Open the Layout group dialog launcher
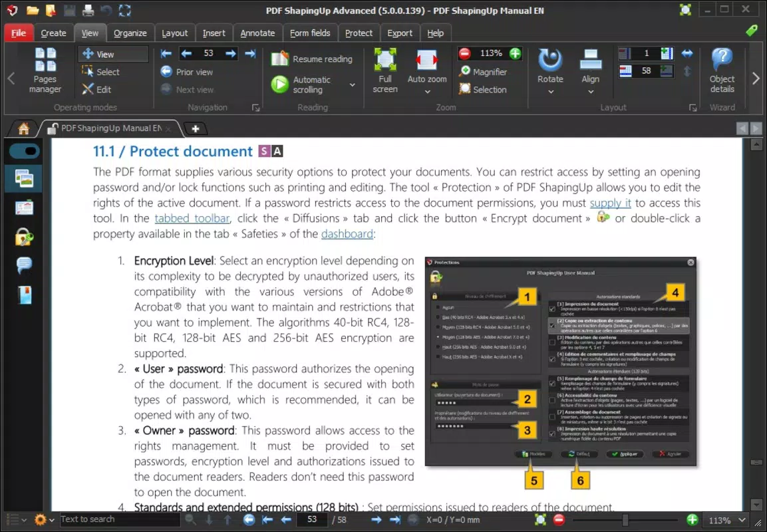Screen dimensions: 767x532 tap(692, 108)
